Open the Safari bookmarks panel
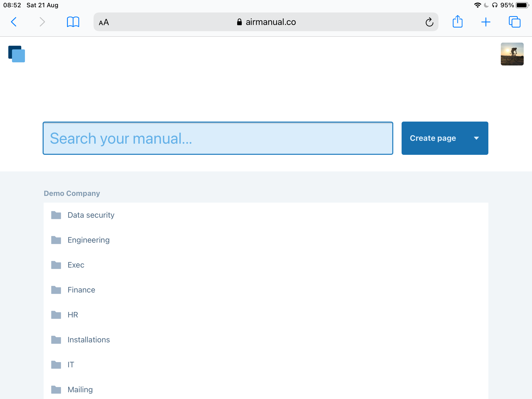This screenshot has width=532, height=399. (73, 22)
